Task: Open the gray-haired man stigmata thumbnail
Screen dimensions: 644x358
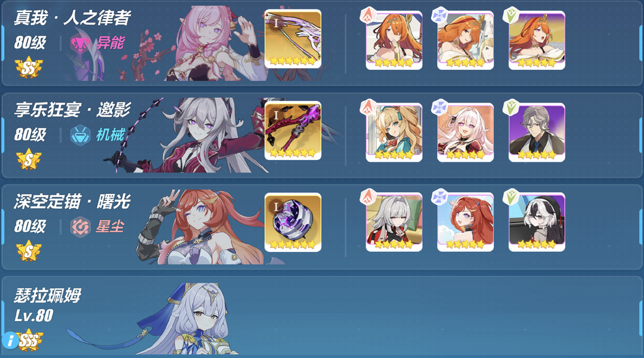Action: pyautogui.click(x=537, y=132)
